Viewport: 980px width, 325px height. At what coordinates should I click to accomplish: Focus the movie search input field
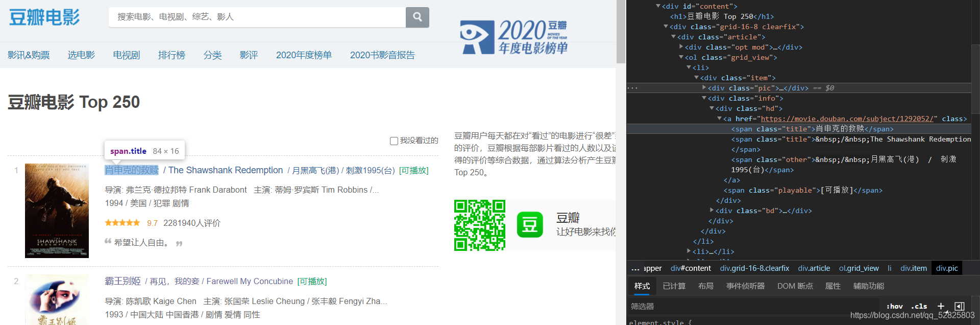click(257, 17)
